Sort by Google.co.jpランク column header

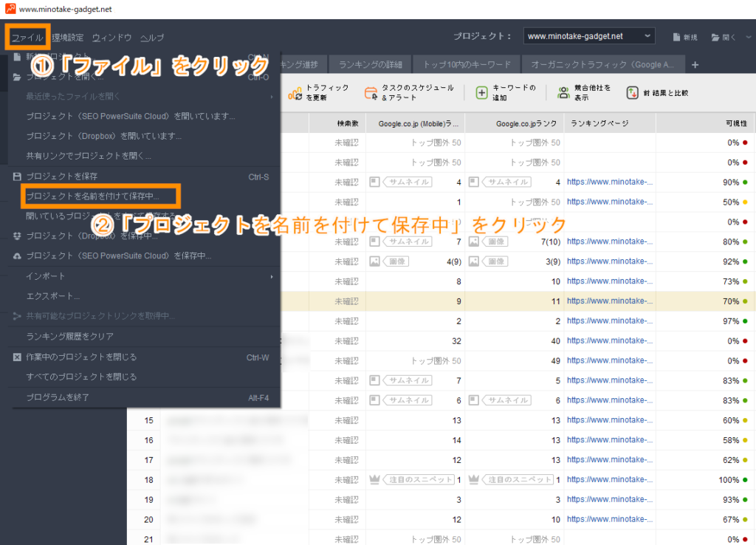click(x=515, y=123)
